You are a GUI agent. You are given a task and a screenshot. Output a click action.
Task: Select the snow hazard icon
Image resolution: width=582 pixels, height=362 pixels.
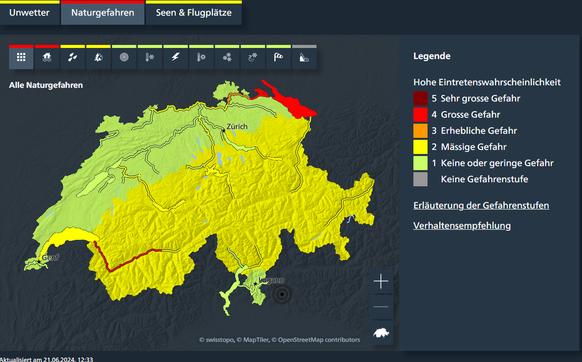pyautogui.click(x=227, y=57)
